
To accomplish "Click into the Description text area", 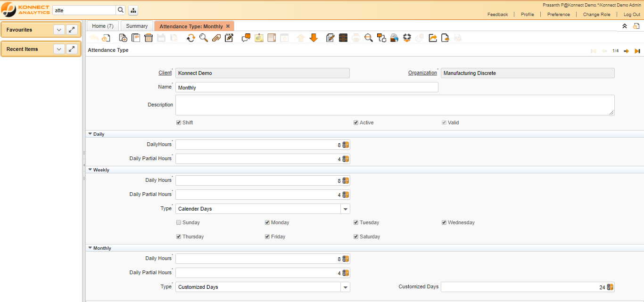I will pos(395,105).
